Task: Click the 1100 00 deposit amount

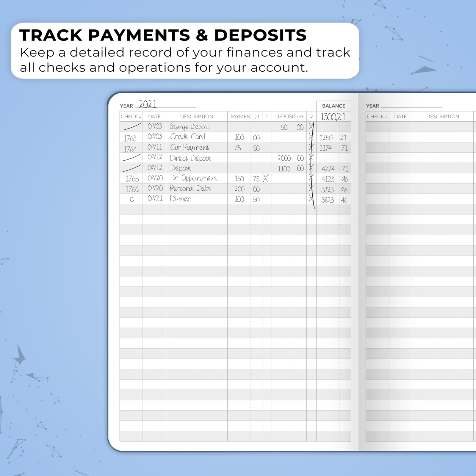Action: 291,169
